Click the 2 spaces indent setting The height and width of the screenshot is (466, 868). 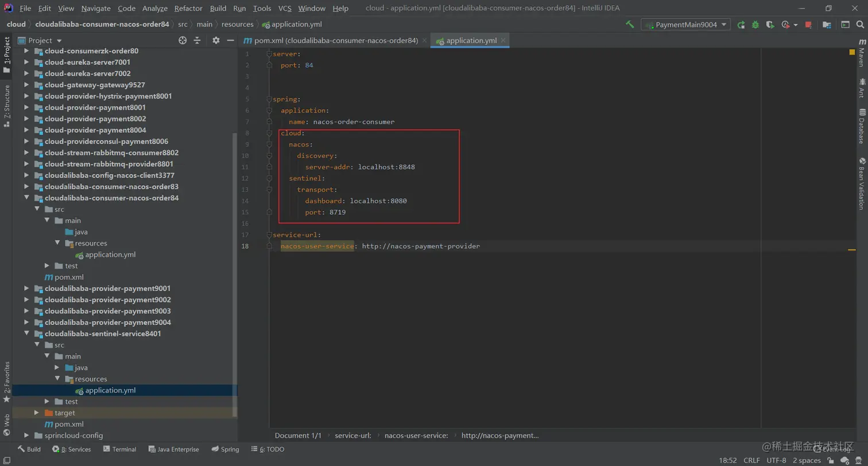[807, 460]
